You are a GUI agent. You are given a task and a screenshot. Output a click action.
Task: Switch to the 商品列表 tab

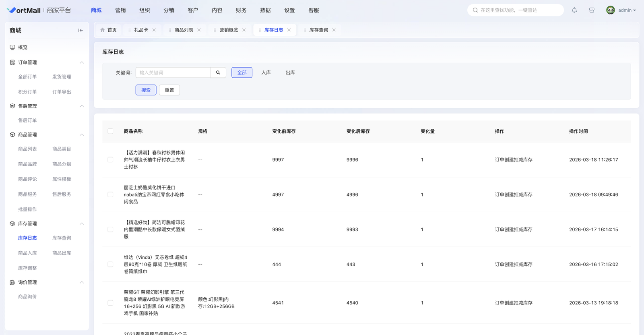184,30
